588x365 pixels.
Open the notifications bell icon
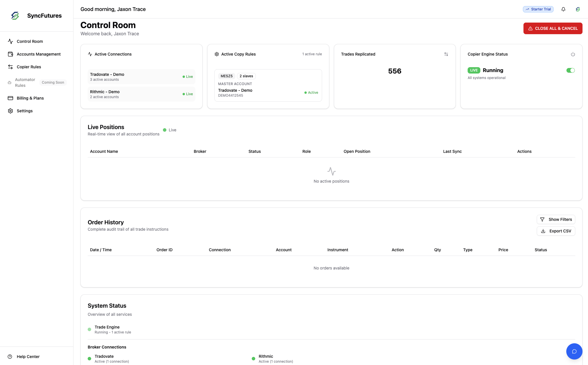(x=563, y=9)
